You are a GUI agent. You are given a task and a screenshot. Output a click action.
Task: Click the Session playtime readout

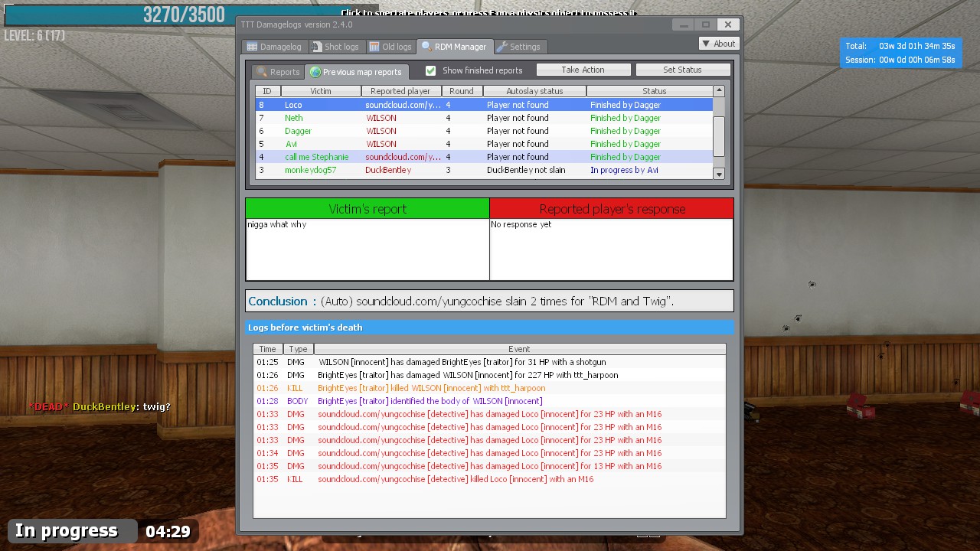pyautogui.click(x=900, y=60)
